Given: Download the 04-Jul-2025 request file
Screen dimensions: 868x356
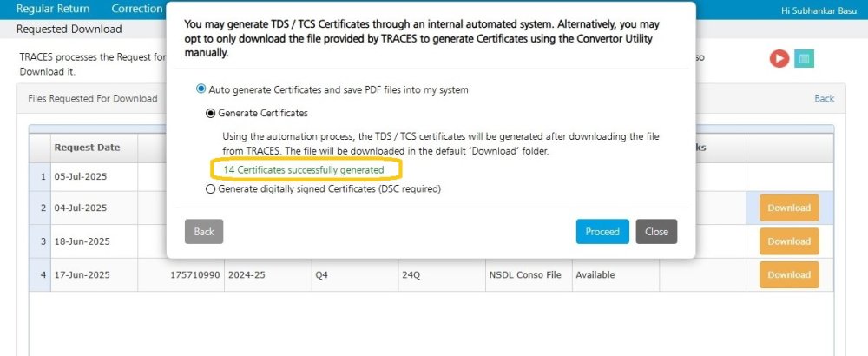Looking at the screenshot, I should pos(789,208).
